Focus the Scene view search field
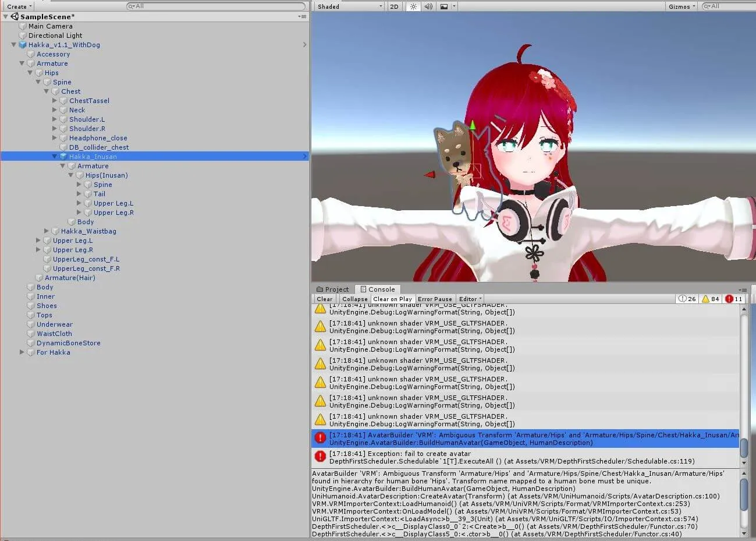 [x=729, y=6]
